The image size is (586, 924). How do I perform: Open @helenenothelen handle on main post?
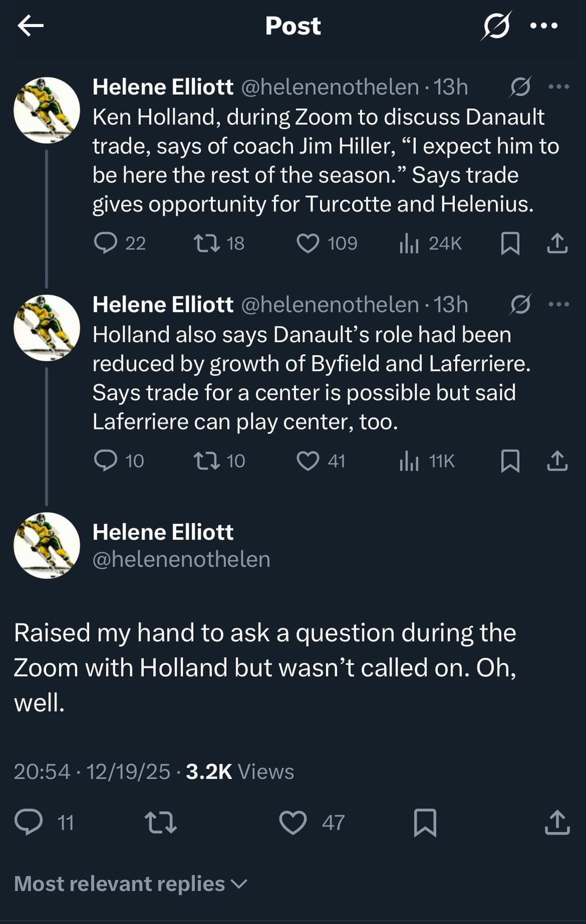[181, 560]
